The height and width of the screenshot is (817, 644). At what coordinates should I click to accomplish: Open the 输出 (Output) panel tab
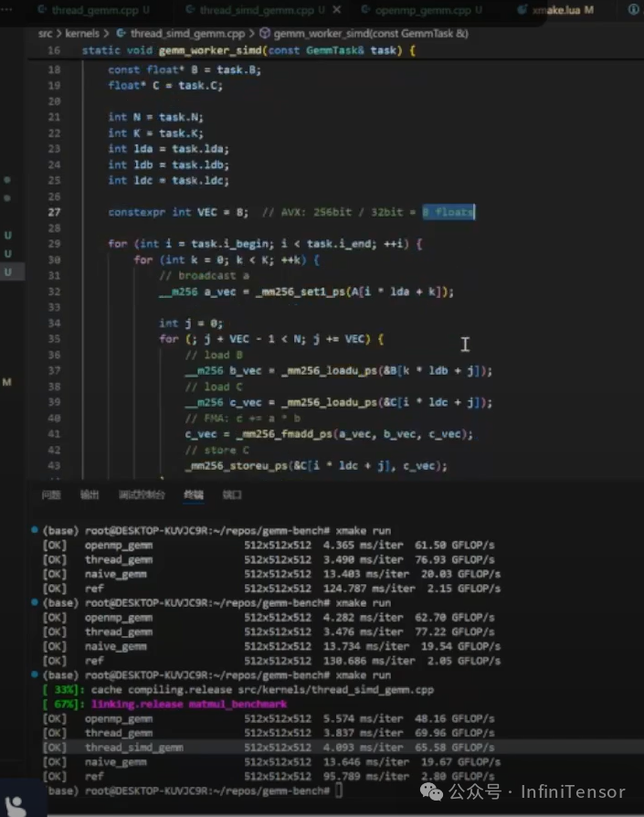pyautogui.click(x=90, y=494)
